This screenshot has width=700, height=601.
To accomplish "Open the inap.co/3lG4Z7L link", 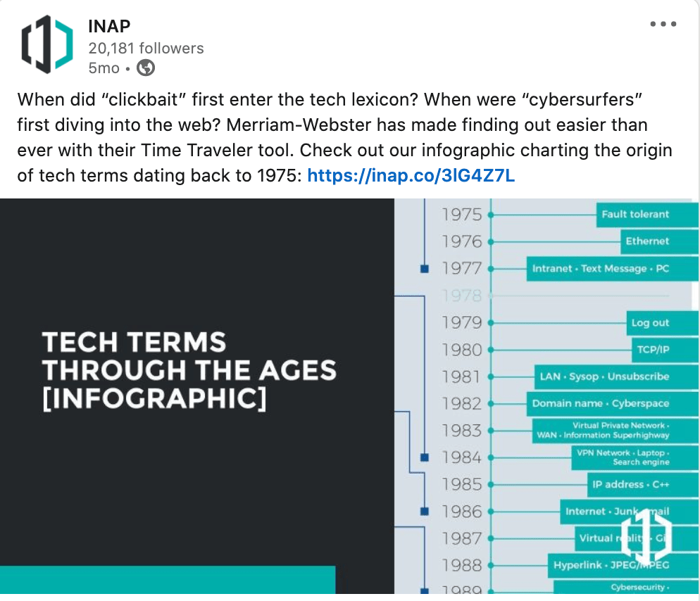I will 411,175.
